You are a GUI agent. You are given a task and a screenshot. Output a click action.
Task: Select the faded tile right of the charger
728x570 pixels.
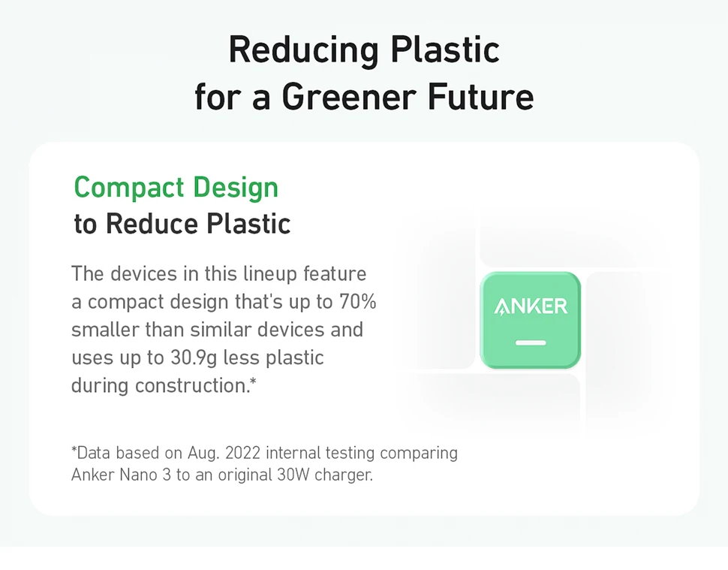[619, 345]
